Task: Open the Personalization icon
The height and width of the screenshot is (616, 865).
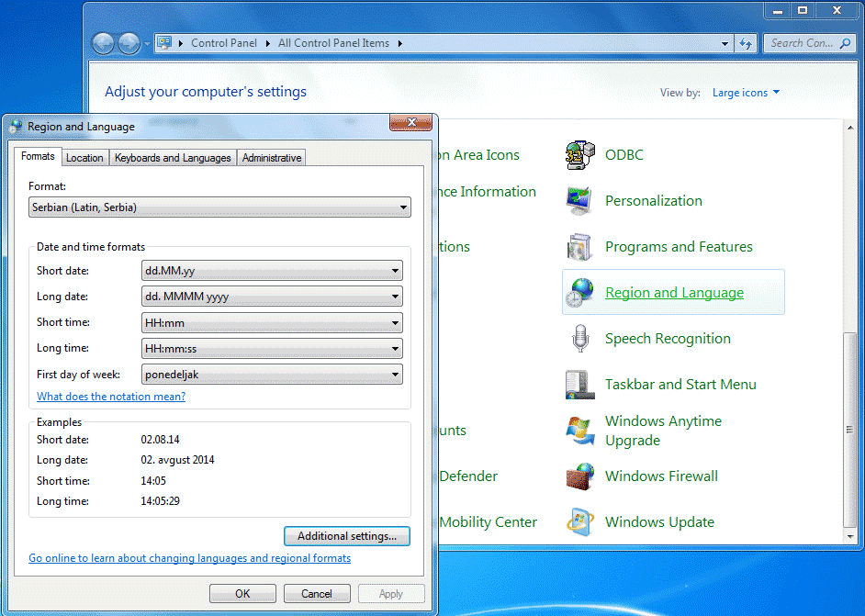Action: tap(579, 201)
